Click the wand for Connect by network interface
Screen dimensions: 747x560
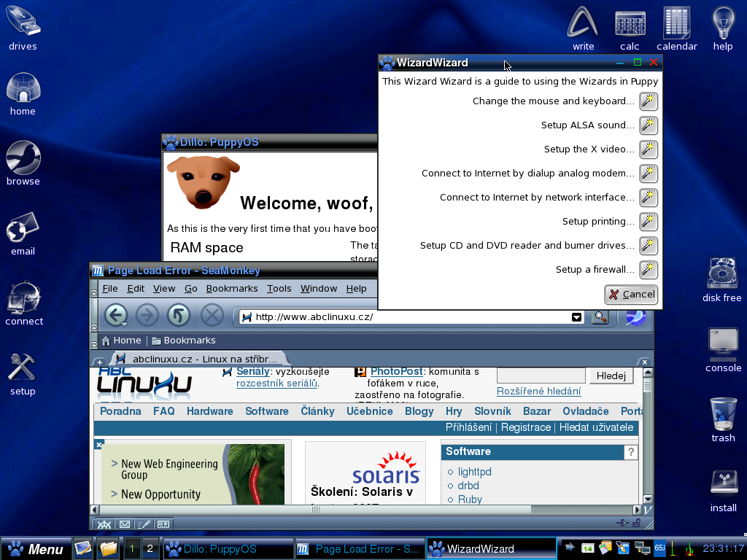(x=648, y=197)
